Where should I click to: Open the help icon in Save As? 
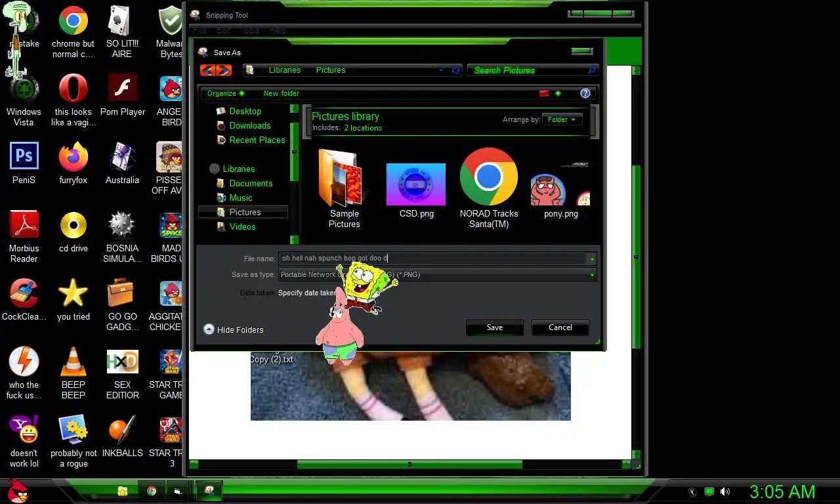pyautogui.click(x=585, y=93)
